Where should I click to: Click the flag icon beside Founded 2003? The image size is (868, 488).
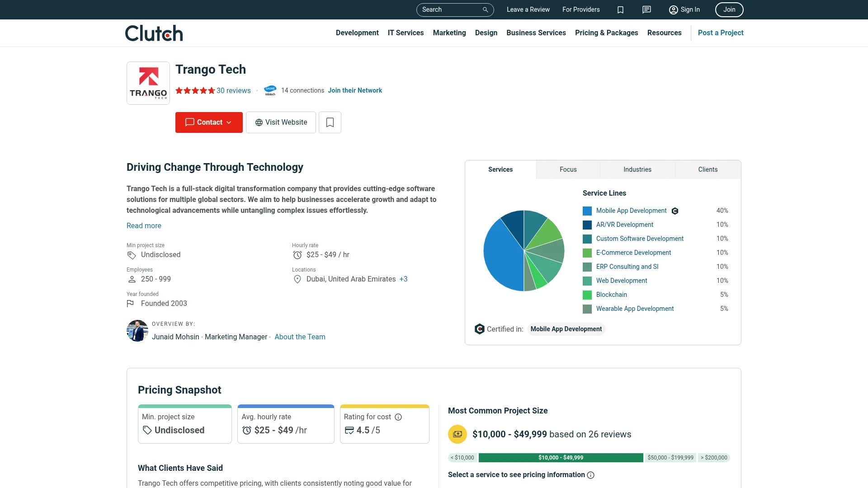tap(130, 304)
